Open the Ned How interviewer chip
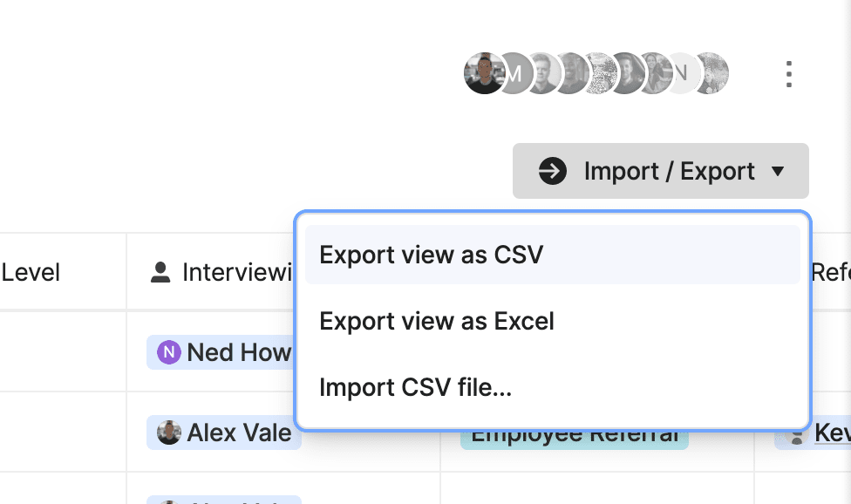Screen dimensions: 851x504 click(x=221, y=352)
